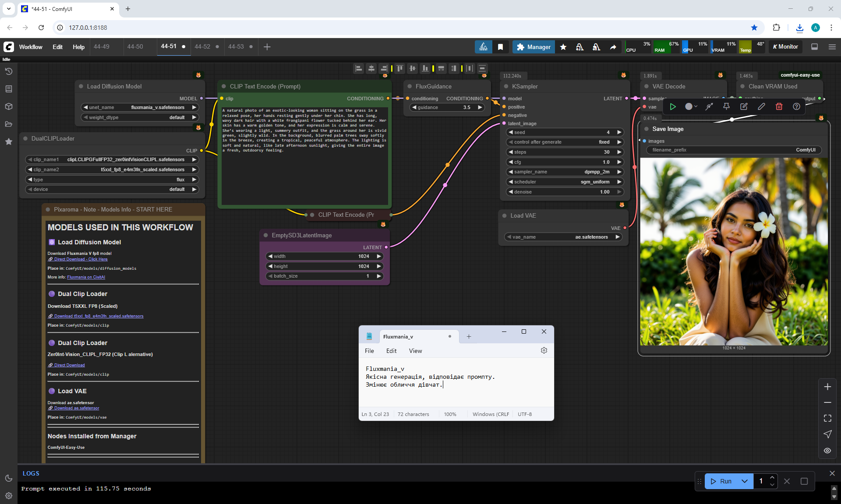841x504 pixels.
Task: Open Notepad settings gear icon
Action: (544, 350)
